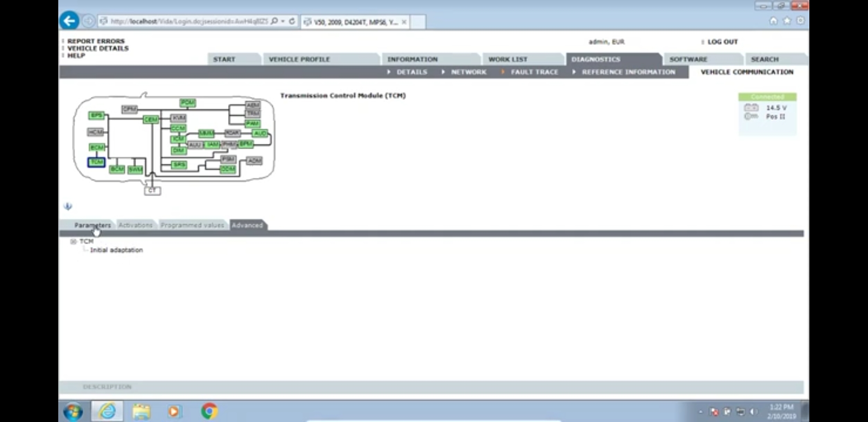
Task: Select the DIM module in diagram
Action: [178, 150]
